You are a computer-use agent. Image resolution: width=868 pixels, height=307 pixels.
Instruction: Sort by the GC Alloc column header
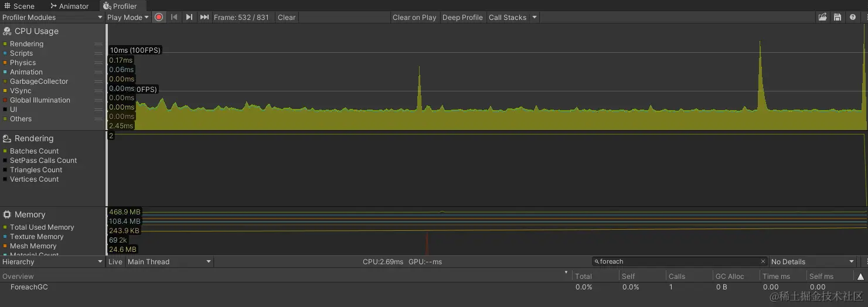(736, 277)
